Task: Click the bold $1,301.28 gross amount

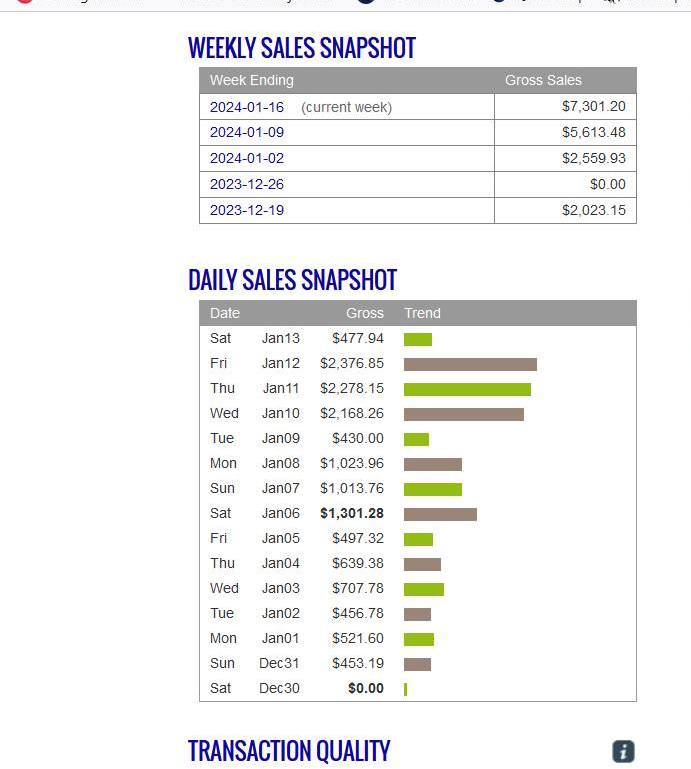Action: click(x=351, y=513)
